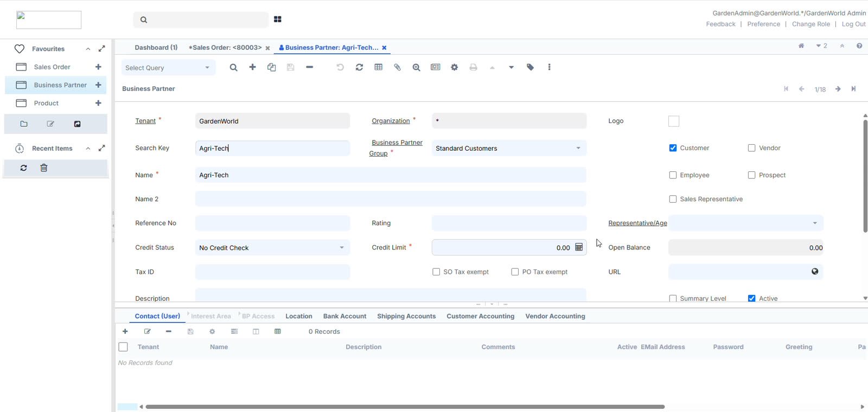Go to next record arrow
The width and height of the screenshot is (868, 412).
point(838,89)
